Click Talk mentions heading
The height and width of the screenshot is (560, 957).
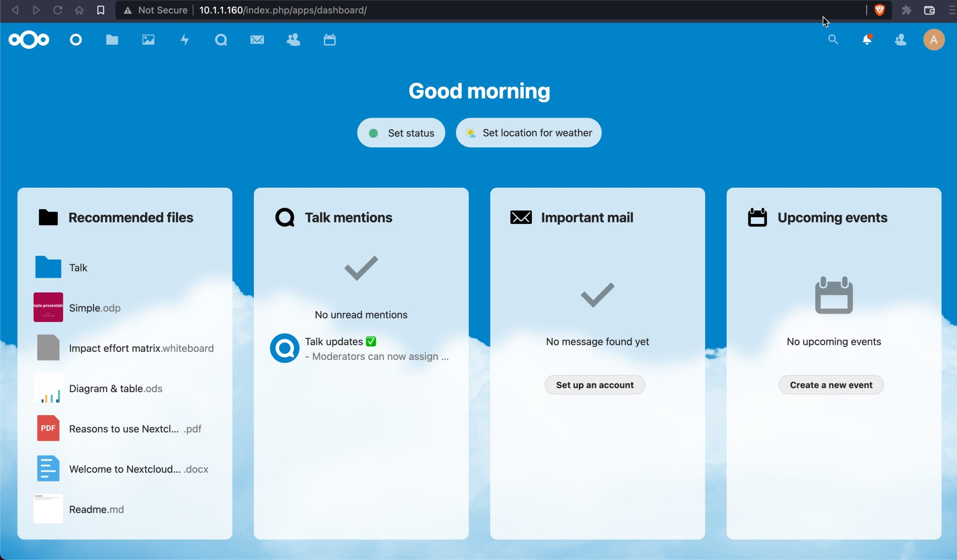[x=349, y=218]
